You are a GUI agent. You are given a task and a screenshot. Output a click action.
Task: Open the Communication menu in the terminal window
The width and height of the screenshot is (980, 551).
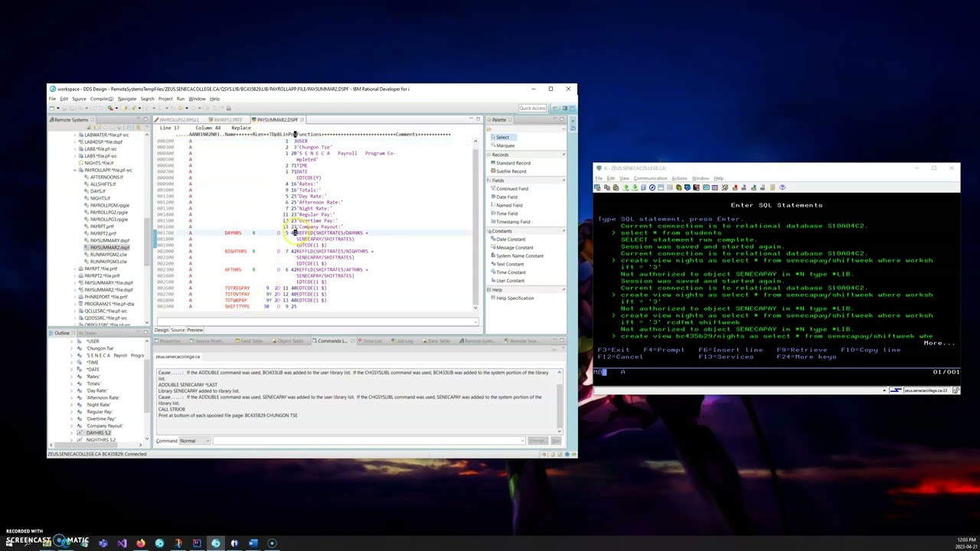tap(650, 178)
